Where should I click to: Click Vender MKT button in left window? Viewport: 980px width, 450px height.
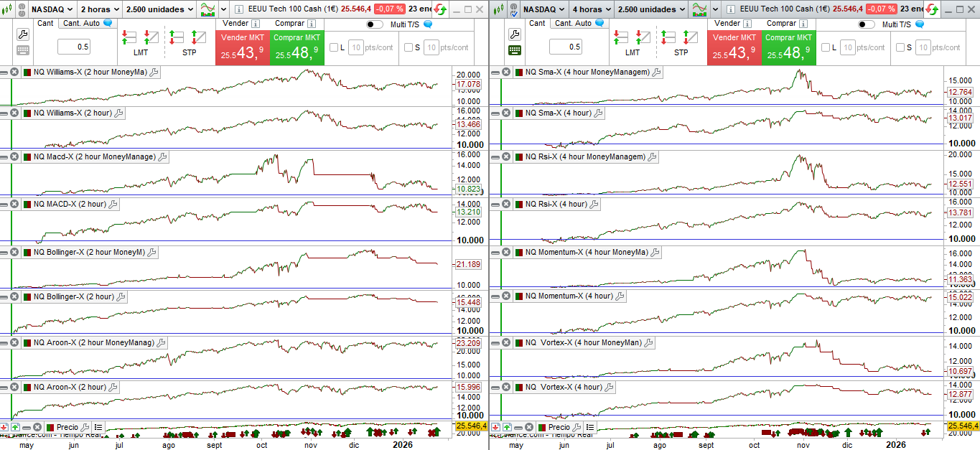tap(243, 47)
